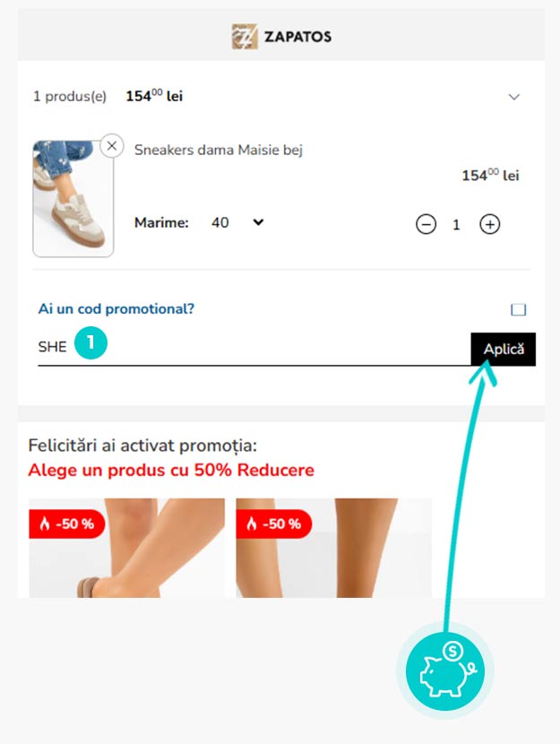Open 'Sneakers dama Maisie bej' product title
Viewport: 560px width, 744px height.
click(x=218, y=150)
